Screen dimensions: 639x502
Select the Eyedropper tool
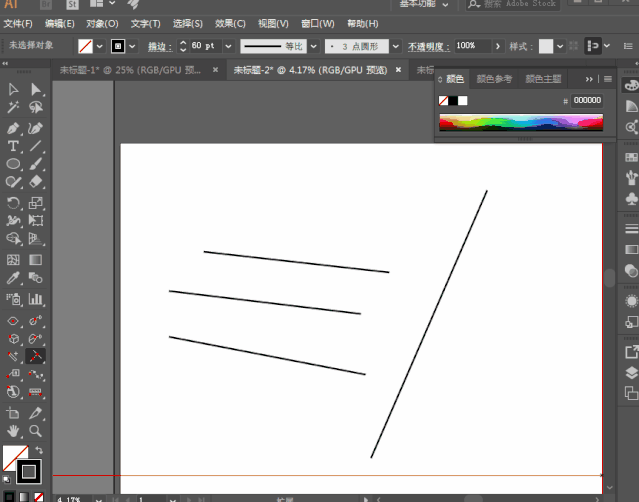pyautogui.click(x=13, y=278)
